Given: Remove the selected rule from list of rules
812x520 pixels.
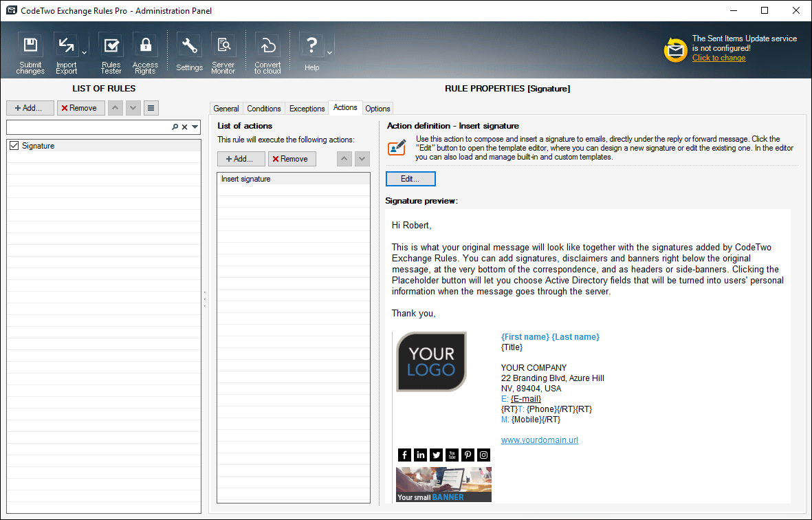Looking at the screenshot, I should pos(80,108).
